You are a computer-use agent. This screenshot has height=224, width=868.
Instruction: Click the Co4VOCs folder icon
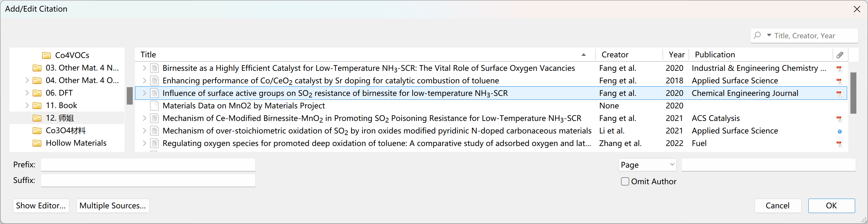[x=46, y=55]
